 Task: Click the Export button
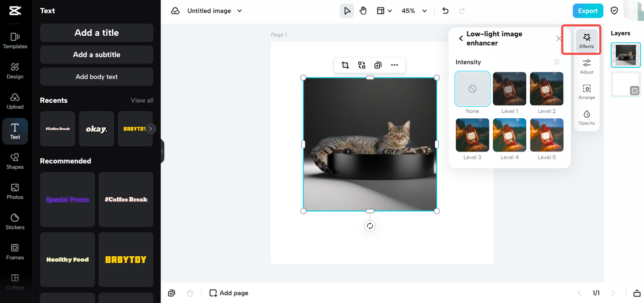(588, 11)
